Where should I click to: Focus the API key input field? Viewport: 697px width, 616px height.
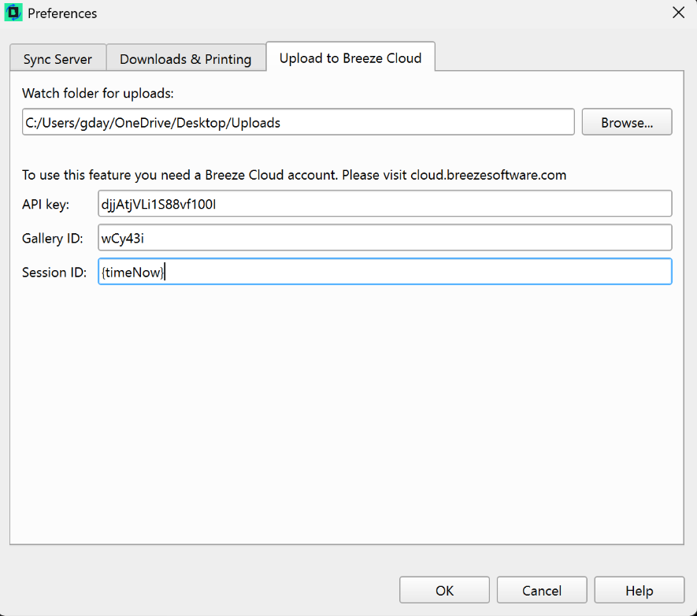point(385,203)
